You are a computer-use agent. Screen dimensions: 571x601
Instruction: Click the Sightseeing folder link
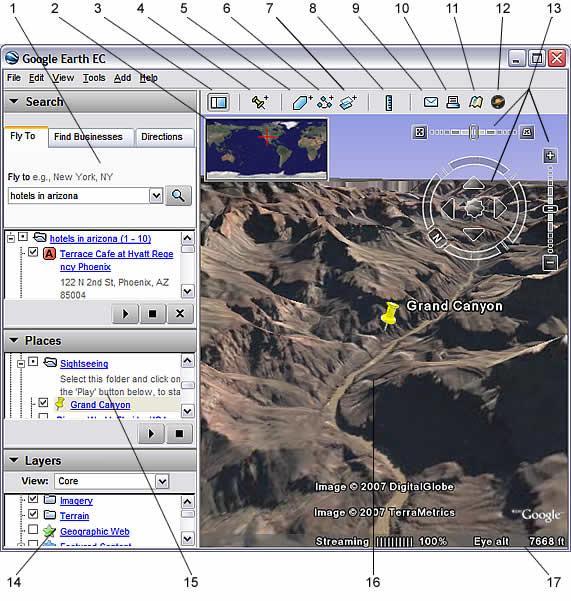pyautogui.click(x=84, y=364)
